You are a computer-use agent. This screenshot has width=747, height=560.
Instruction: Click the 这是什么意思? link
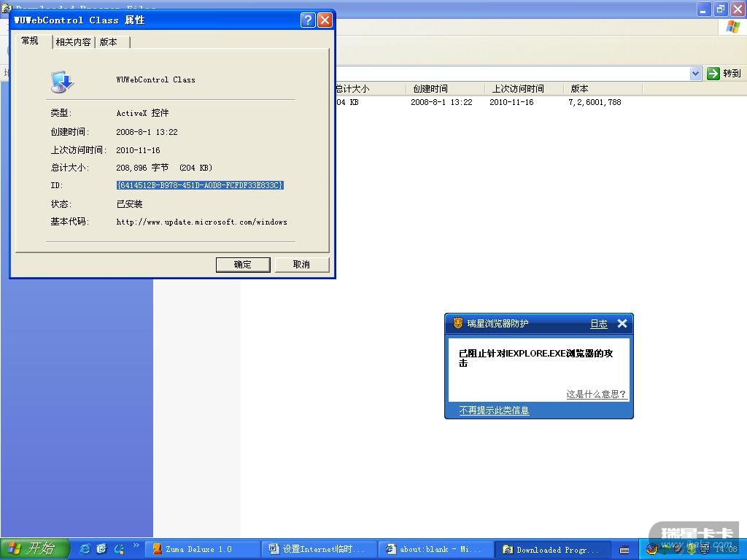tap(596, 394)
